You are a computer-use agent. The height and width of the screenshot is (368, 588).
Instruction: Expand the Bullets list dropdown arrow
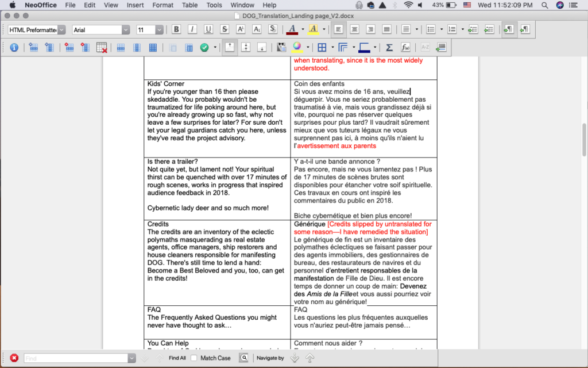pos(442,29)
